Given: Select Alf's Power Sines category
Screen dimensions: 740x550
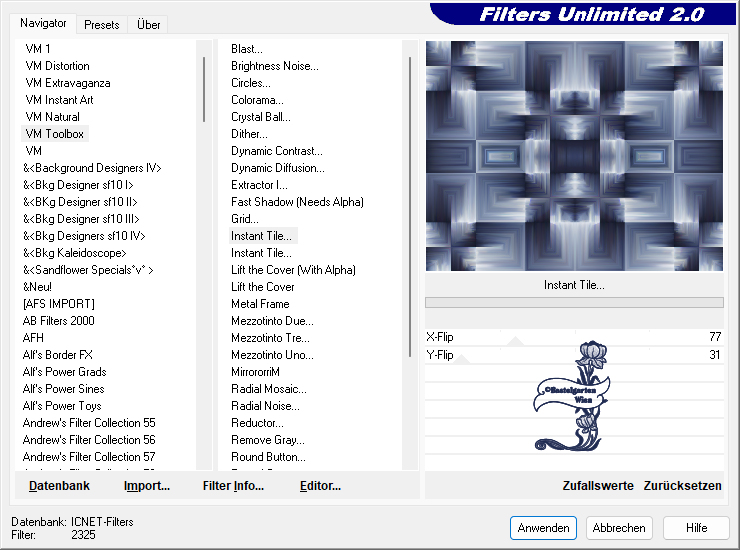Looking at the screenshot, I should pos(64,389).
